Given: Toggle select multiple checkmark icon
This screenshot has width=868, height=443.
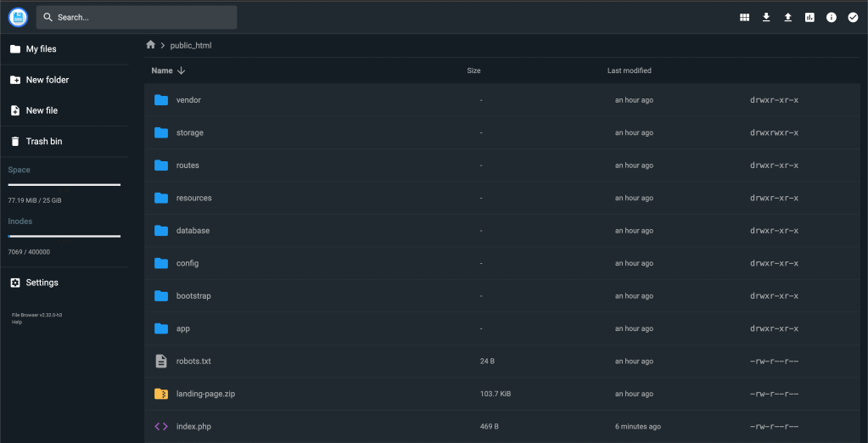Looking at the screenshot, I should tap(853, 17).
